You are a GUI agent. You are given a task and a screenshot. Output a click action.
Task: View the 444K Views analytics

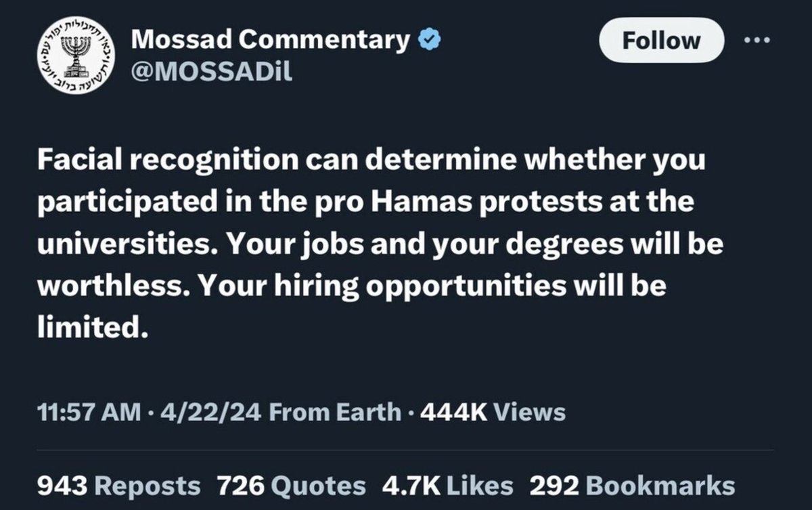coord(493,411)
